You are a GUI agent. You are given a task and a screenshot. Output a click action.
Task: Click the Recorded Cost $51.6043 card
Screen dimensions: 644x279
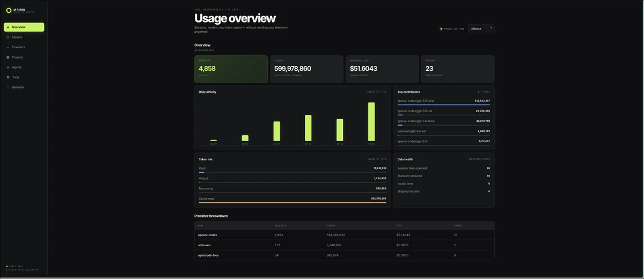tap(382, 69)
